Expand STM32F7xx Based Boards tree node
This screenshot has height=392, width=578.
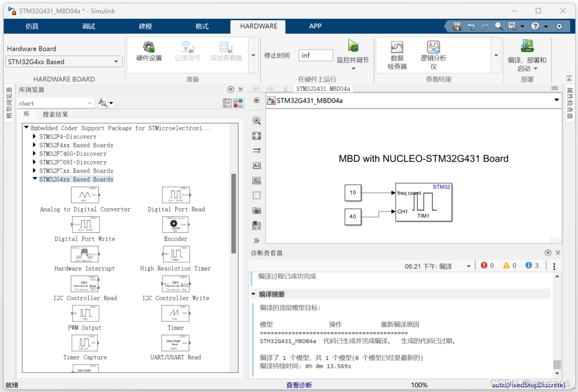[x=34, y=171]
